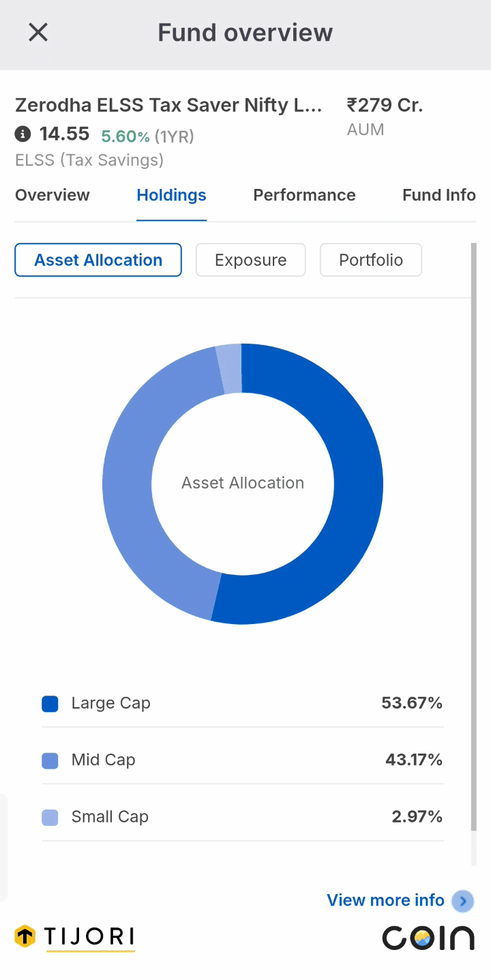Tap the info icon beside NAV 14.55
The image size is (491, 980).
23,134
